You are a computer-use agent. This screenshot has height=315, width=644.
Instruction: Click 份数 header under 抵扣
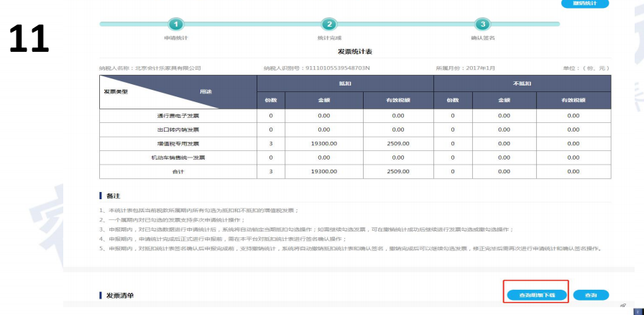[x=271, y=101]
